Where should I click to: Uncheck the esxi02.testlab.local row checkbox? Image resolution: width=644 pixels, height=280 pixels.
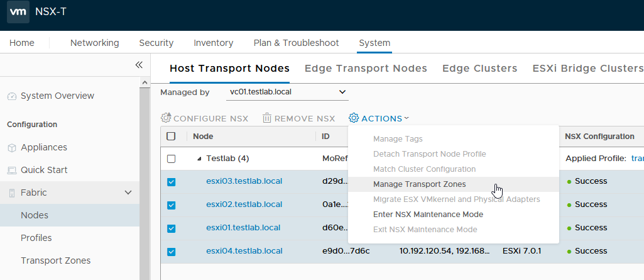pyautogui.click(x=172, y=204)
